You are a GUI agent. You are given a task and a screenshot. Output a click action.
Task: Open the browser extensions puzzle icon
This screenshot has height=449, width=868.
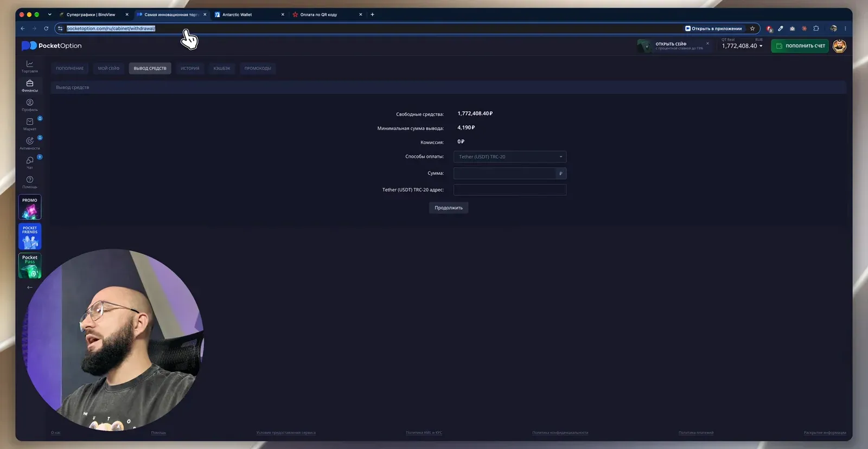coord(816,29)
